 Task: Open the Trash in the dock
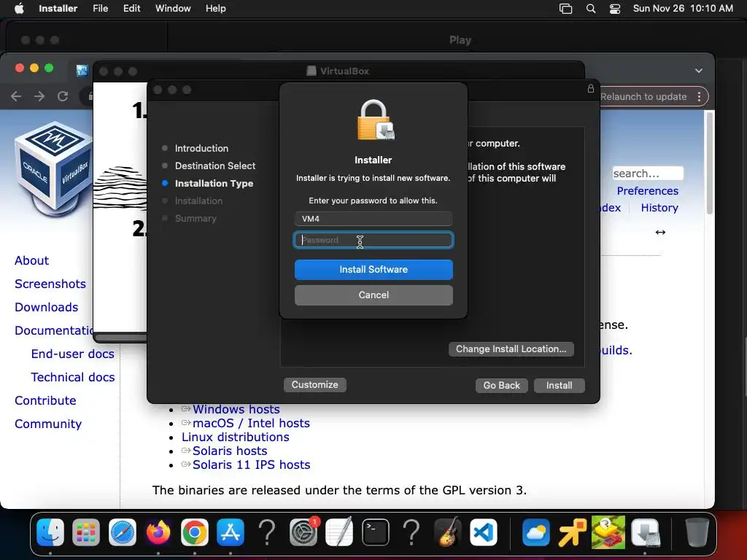697,532
